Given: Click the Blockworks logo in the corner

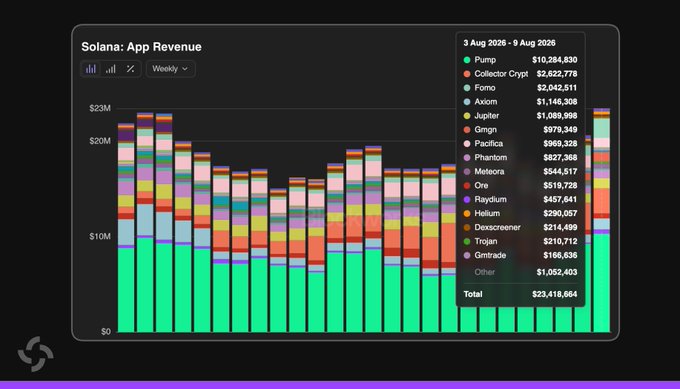Looking at the screenshot, I should (x=36, y=354).
